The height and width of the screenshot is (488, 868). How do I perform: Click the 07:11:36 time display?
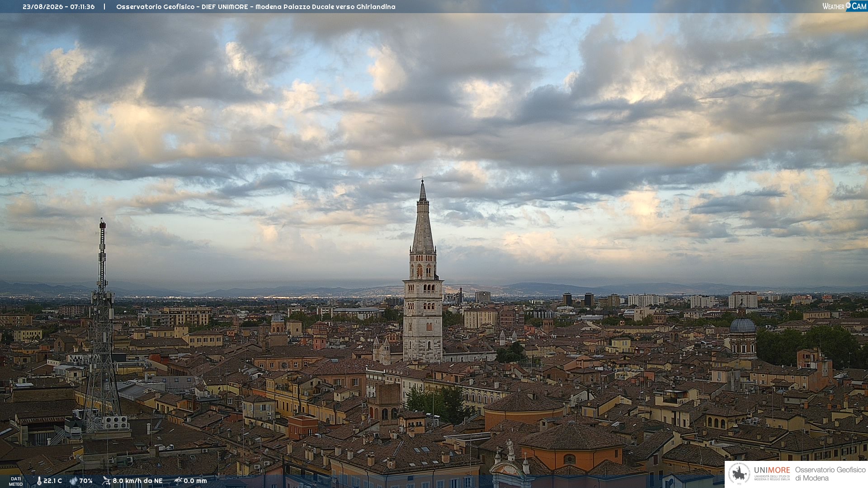pyautogui.click(x=82, y=7)
